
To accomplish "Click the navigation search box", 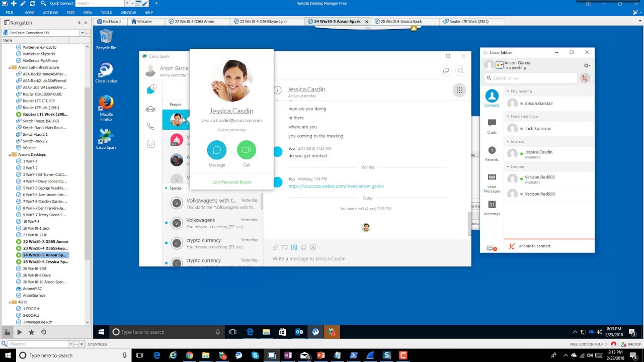I will point(39,344).
